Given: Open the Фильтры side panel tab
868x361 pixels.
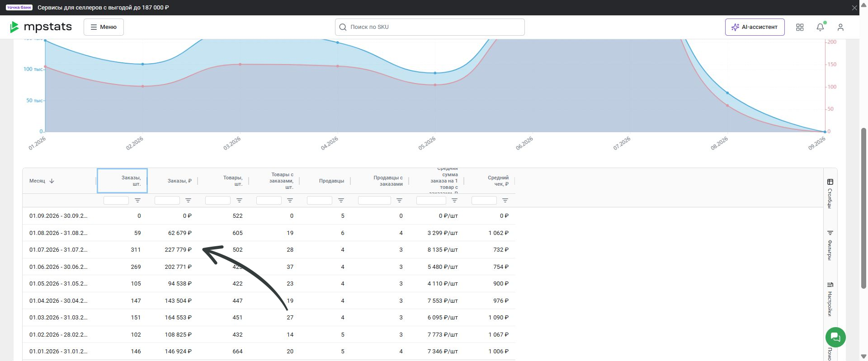Looking at the screenshot, I should (x=830, y=245).
